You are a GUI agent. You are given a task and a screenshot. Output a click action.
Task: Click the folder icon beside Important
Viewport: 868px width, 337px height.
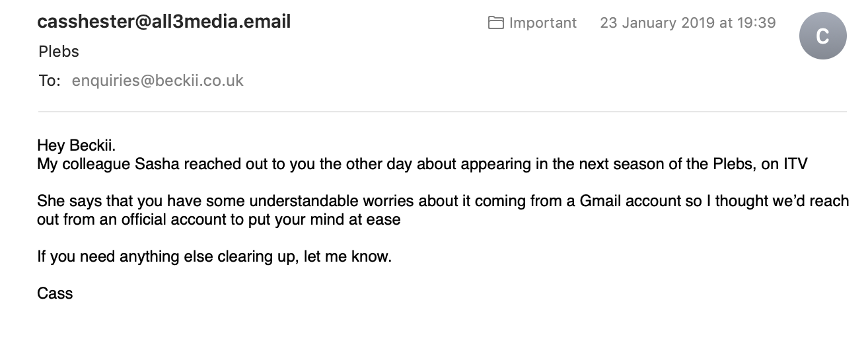point(495,23)
